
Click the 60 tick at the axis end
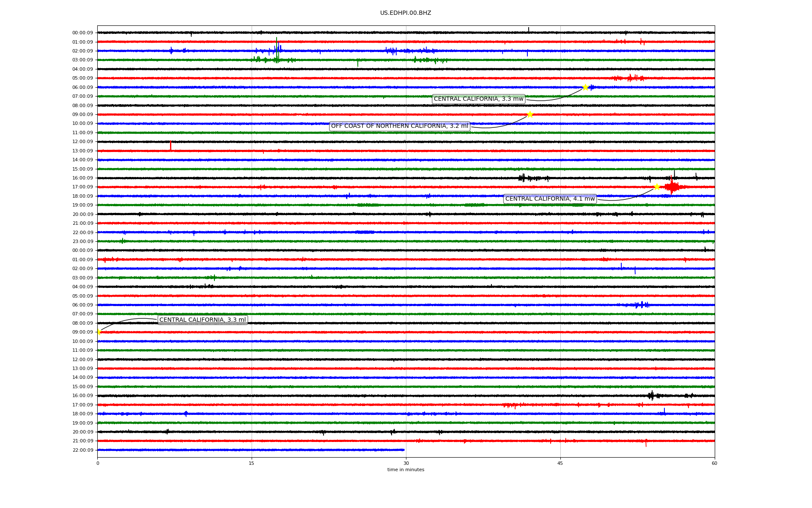tap(714, 463)
